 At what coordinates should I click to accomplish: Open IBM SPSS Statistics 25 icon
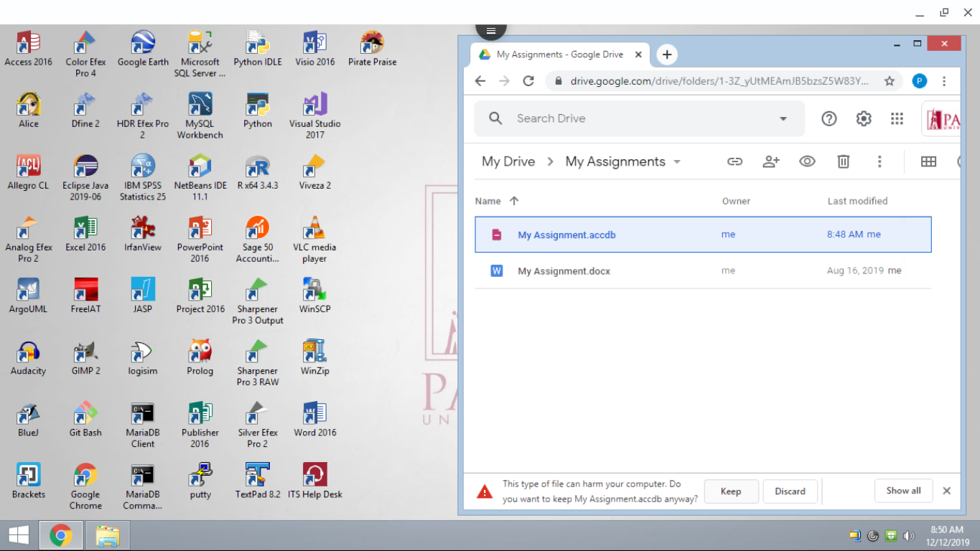click(143, 177)
